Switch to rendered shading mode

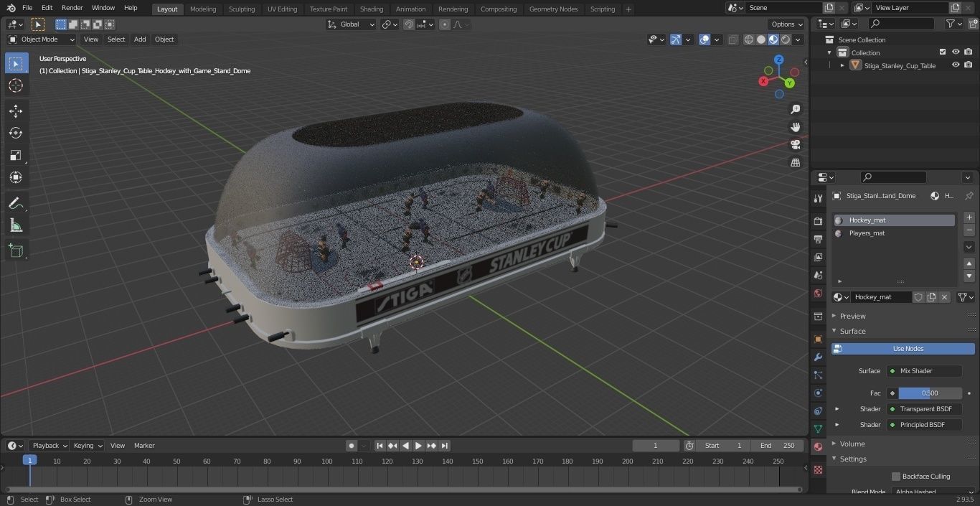point(786,39)
